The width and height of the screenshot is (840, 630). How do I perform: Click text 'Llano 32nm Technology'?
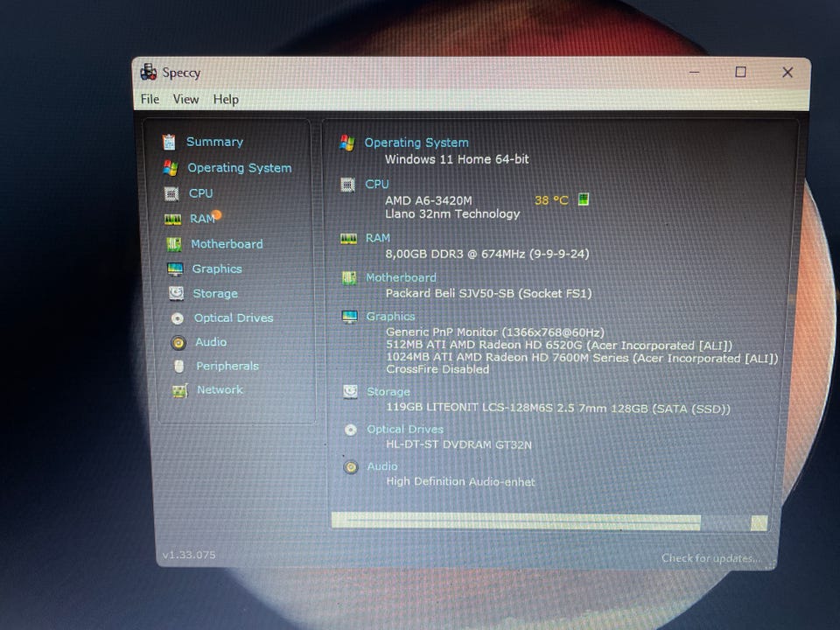click(452, 213)
